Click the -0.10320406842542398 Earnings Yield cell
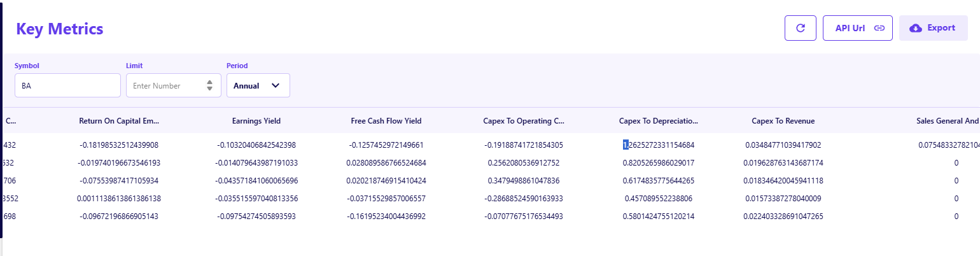980x256 pixels. (x=256, y=145)
